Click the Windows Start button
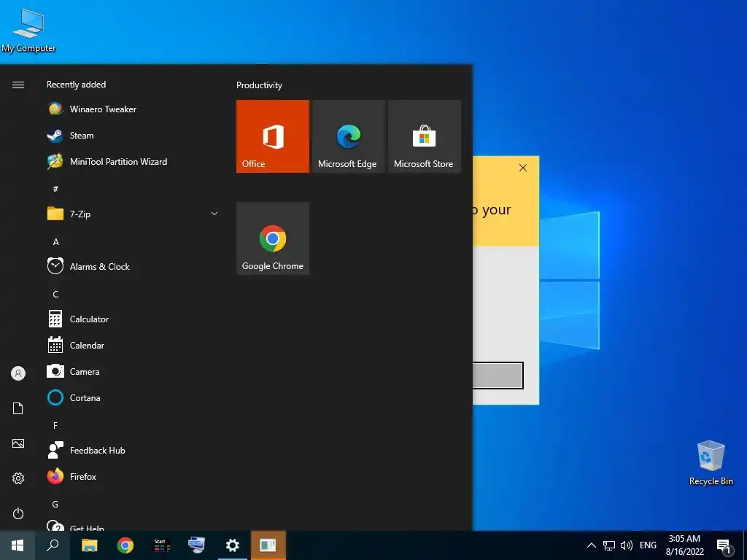Image resolution: width=747 pixels, height=560 pixels. 18,545
